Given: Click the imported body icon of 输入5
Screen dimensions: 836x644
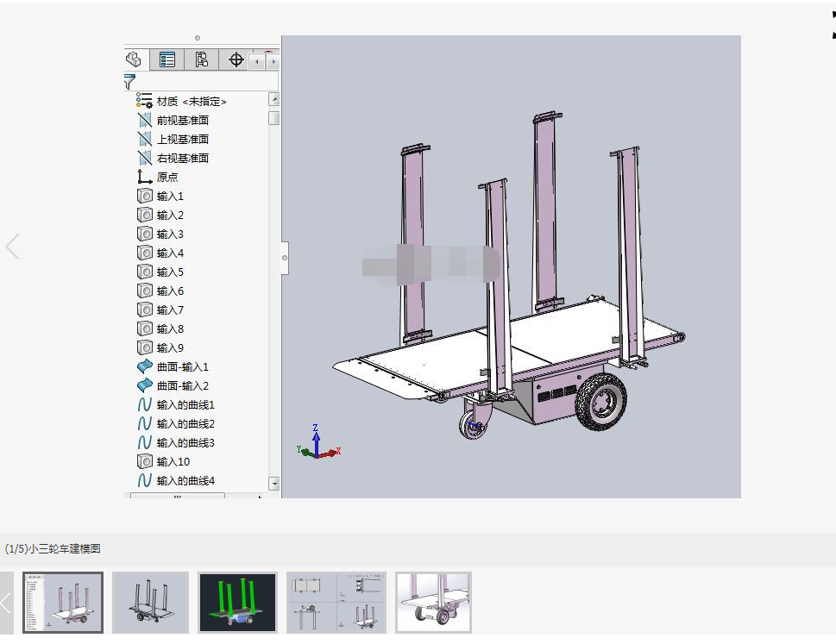Looking at the screenshot, I should pos(144,272).
